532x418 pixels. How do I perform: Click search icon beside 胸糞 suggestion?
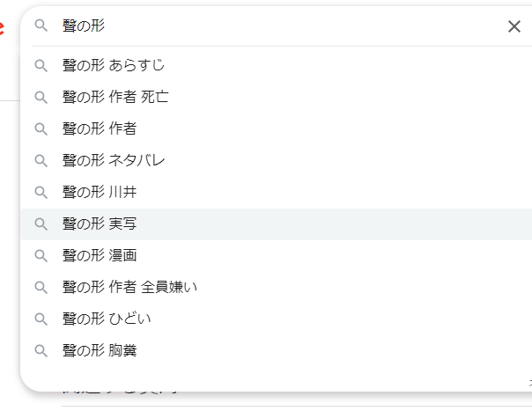click(x=41, y=350)
